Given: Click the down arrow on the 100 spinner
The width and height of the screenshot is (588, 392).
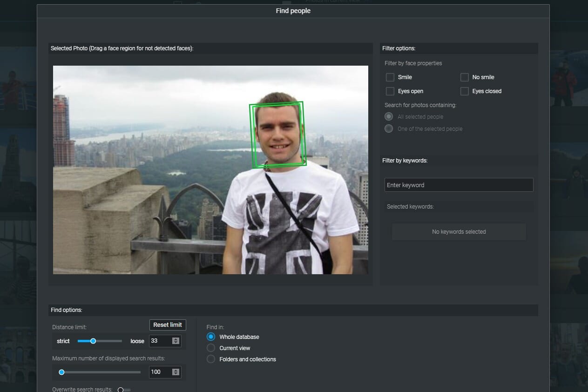Looking at the screenshot, I should point(176,374).
